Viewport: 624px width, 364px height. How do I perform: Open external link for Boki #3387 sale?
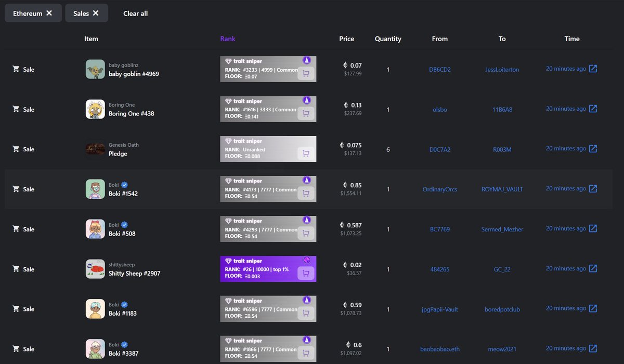pos(593,348)
